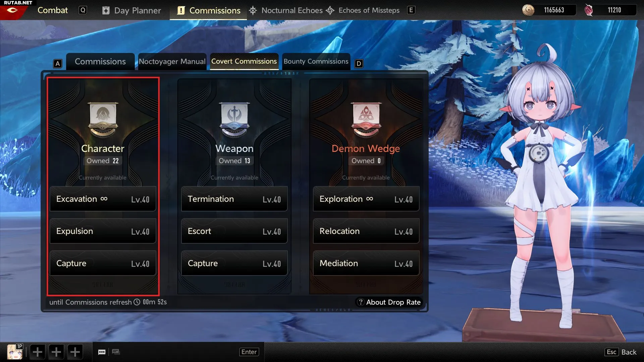Click the 1P player avatar portrait
The height and width of the screenshot is (362, 644).
[x=15, y=352]
